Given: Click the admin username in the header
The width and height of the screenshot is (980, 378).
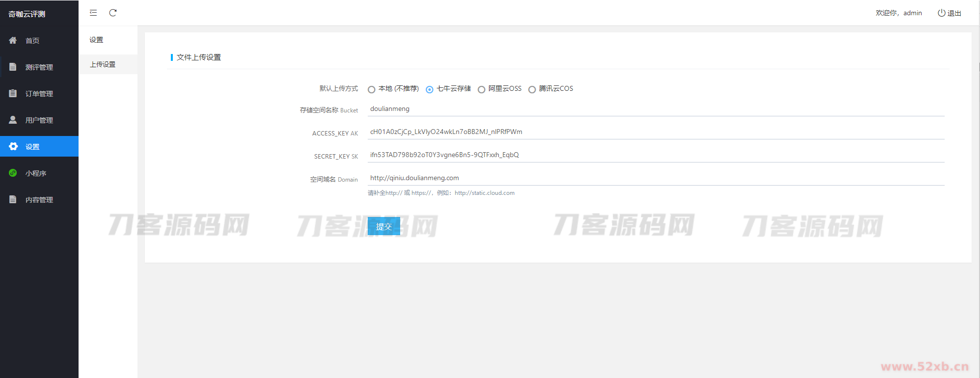Looking at the screenshot, I should pyautogui.click(x=912, y=13).
